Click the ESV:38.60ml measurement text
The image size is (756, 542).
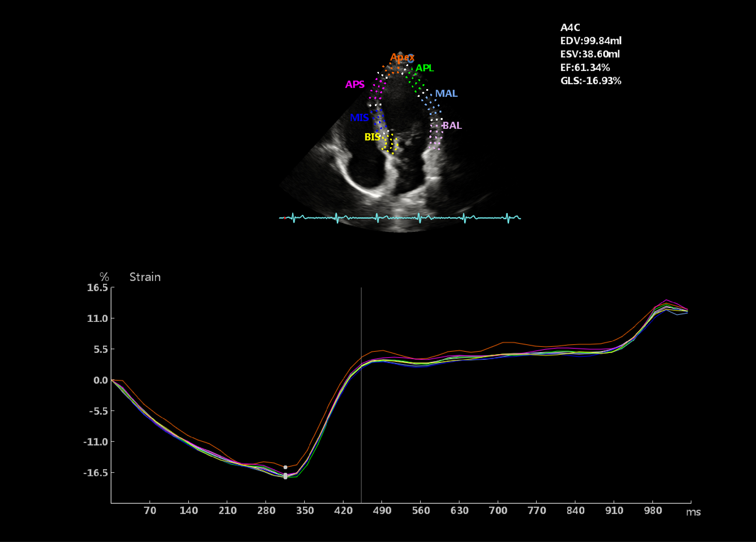(x=590, y=54)
